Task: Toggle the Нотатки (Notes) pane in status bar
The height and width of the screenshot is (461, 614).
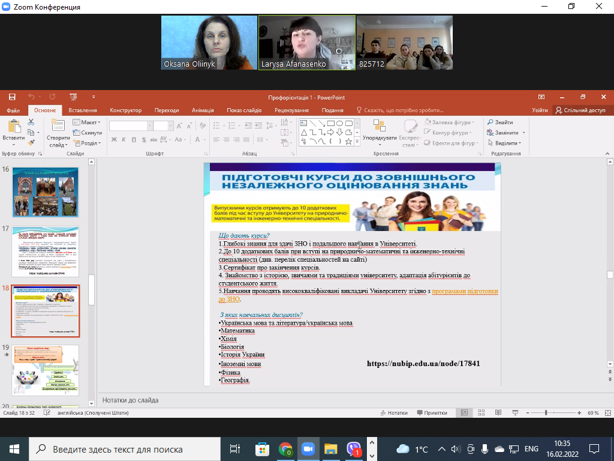Action: [395, 412]
